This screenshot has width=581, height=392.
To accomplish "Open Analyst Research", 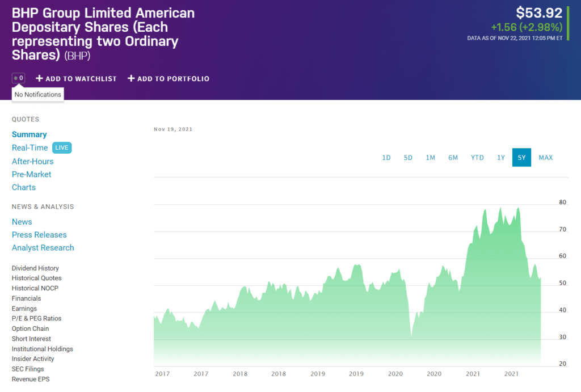I will tap(43, 248).
